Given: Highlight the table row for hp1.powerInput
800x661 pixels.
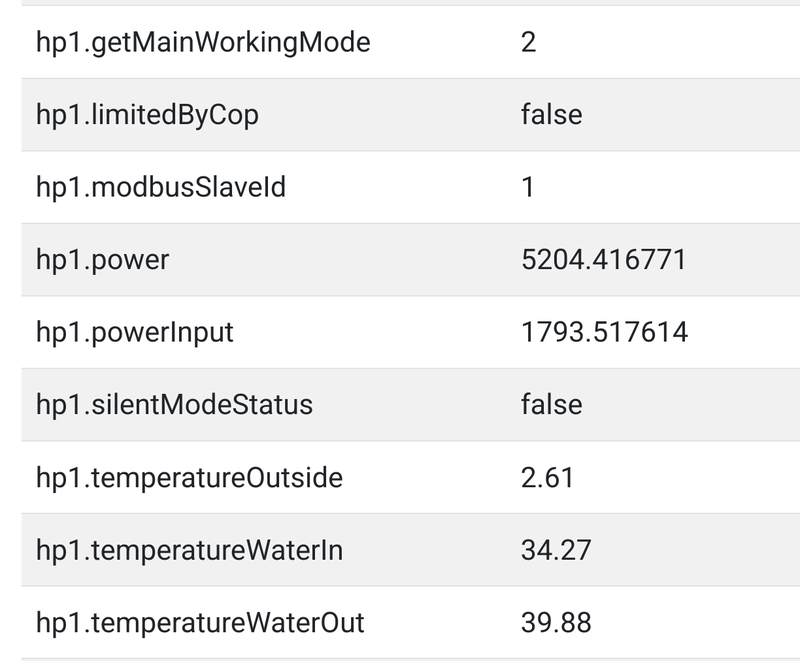Looking at the screenshot, I should [x=410, y=332].
